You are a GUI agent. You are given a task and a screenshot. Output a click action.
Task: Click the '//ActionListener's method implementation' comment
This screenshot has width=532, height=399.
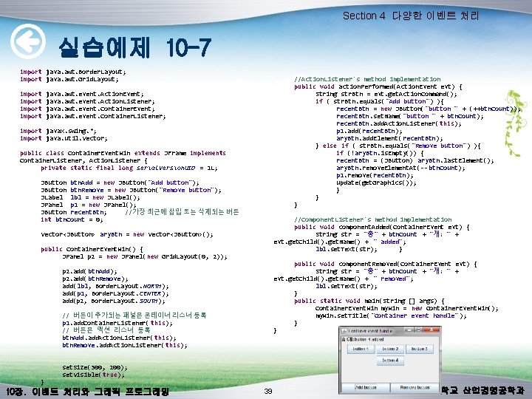coord(367,79)
